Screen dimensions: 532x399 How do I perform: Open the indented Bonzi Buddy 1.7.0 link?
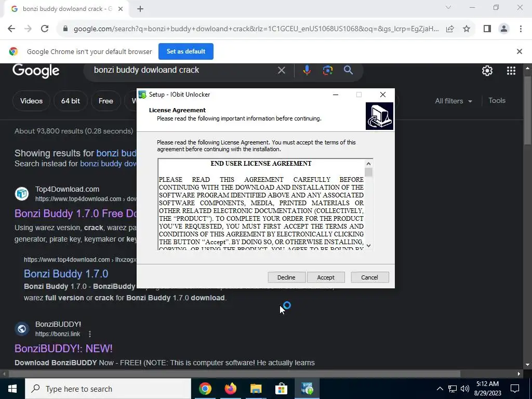pyautogui.click(x=66, y=273)
